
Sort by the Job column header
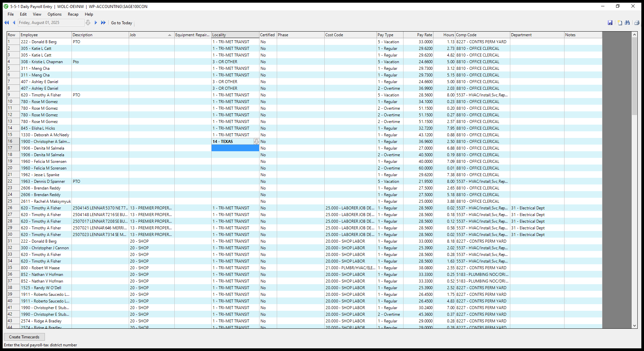151,35
